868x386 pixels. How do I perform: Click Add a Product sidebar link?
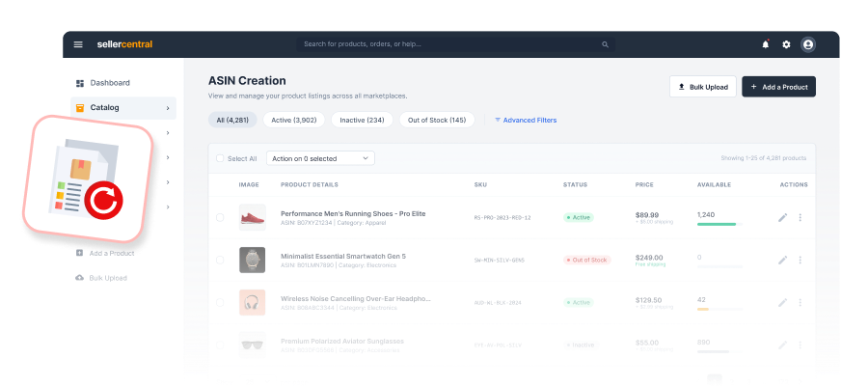[x=112, y=253]
